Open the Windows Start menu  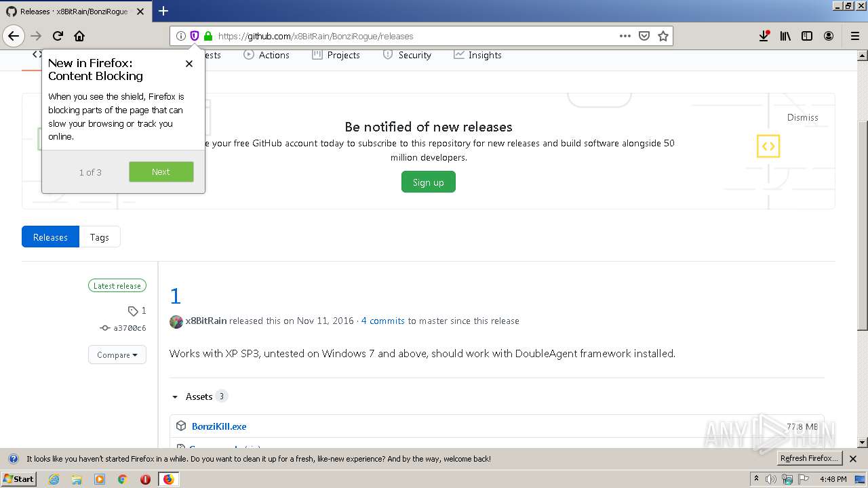19,479
